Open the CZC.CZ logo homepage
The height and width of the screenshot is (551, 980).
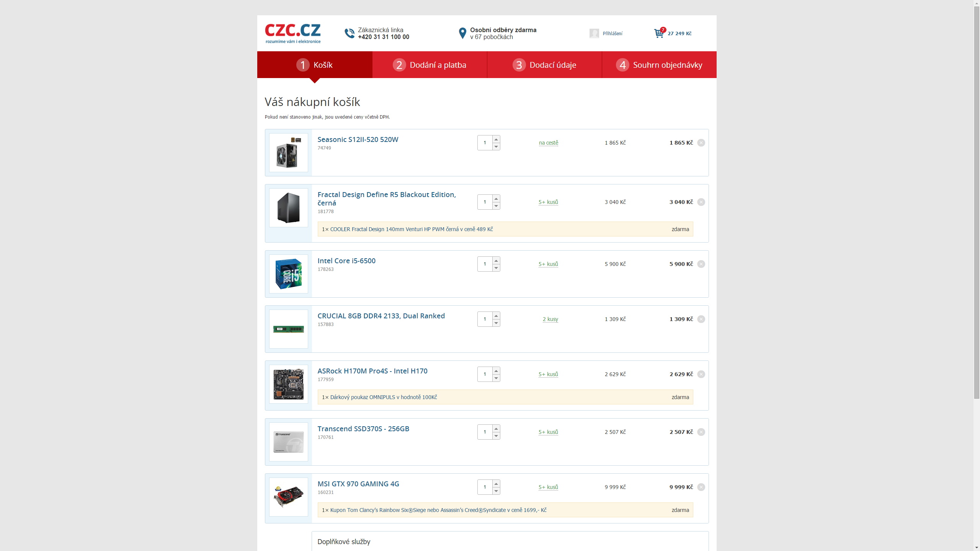coord(293,33)
